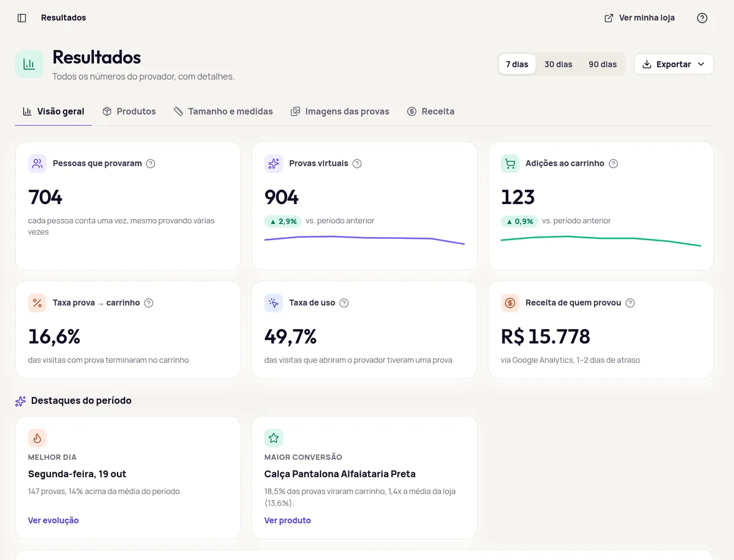The height and width of the screenshot is (560, 734).
Task: Go to the Imagens das provas tab
Action: pyautogui.click(x=340, y=111)
